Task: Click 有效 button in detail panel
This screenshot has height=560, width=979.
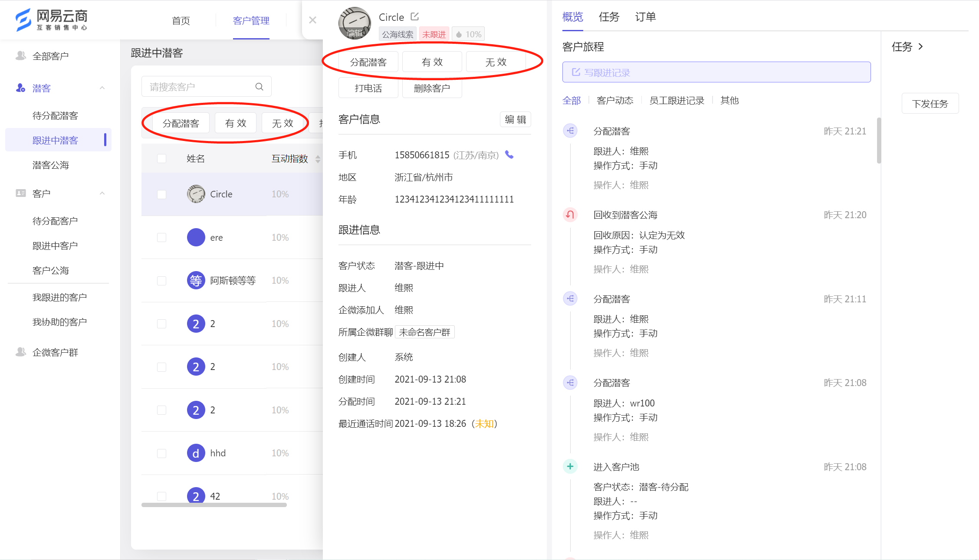Action: click(x=432, y=62)
